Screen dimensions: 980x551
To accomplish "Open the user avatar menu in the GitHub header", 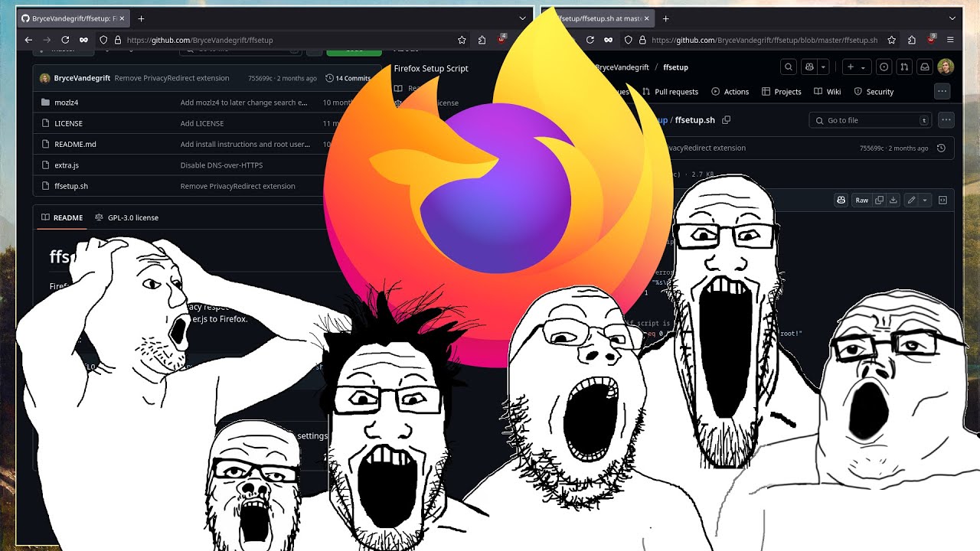I will pos(946,67).
